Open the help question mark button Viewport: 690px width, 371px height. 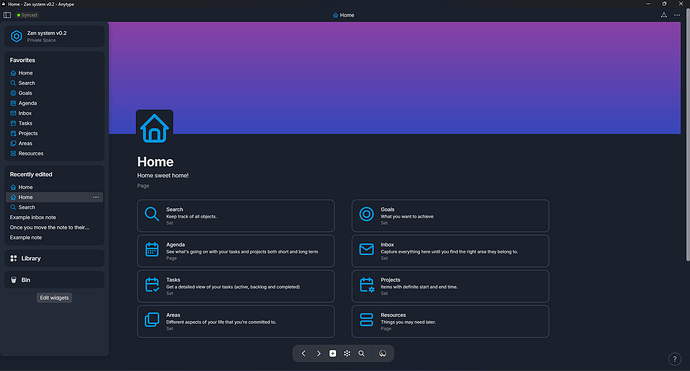tap(675, 359)
